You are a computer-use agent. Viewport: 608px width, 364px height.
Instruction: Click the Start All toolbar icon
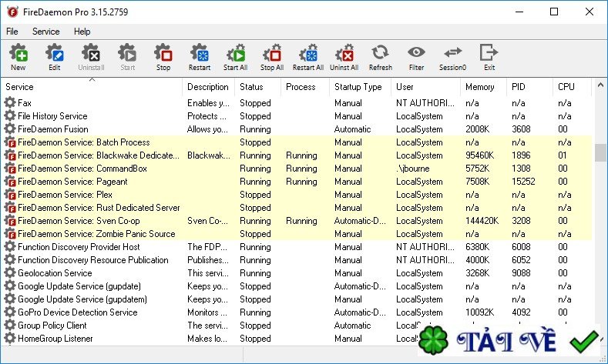coord(235,52)
